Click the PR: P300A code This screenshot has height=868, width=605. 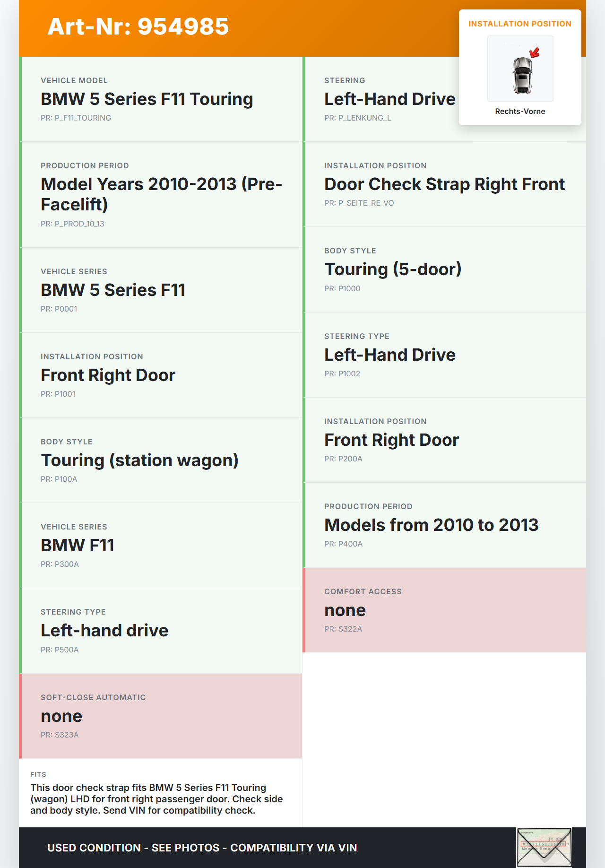point(60,564)
